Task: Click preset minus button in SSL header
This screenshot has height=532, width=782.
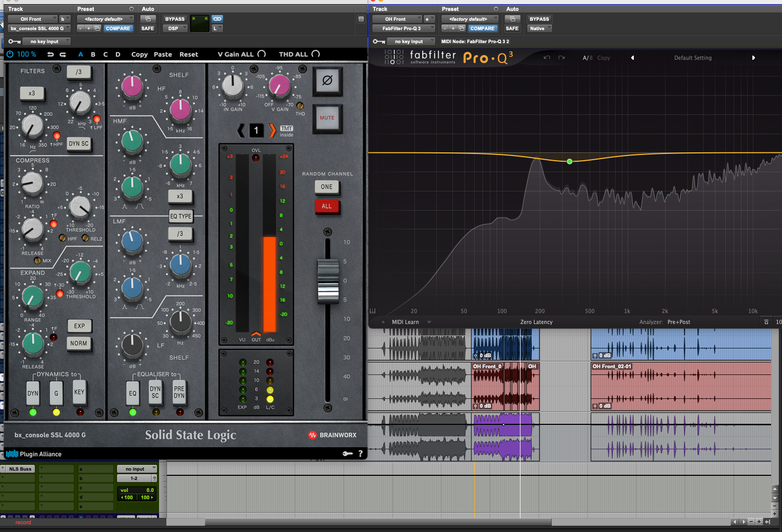Action: coord(81,29)
